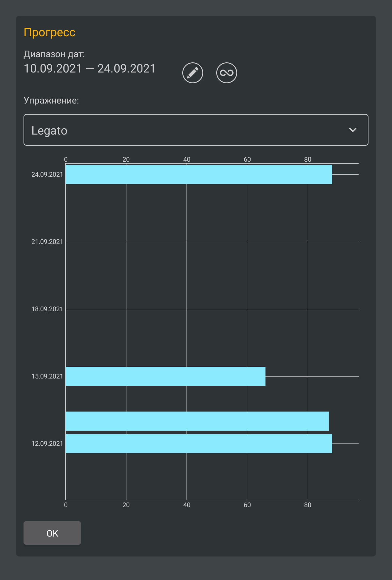The height and width of the screenshot is (580, 392).
Task: Click the chevron arrow in the exercise selector
Action: click(x=353, y=130)
